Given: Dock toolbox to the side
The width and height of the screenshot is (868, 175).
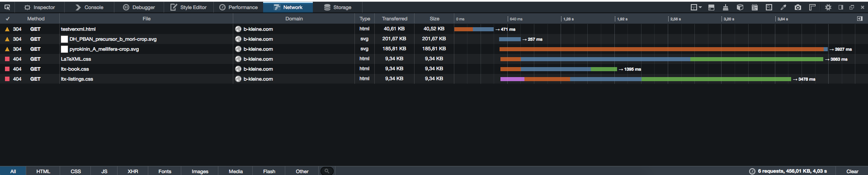Looking at the screenshot, I should point(841,7).
